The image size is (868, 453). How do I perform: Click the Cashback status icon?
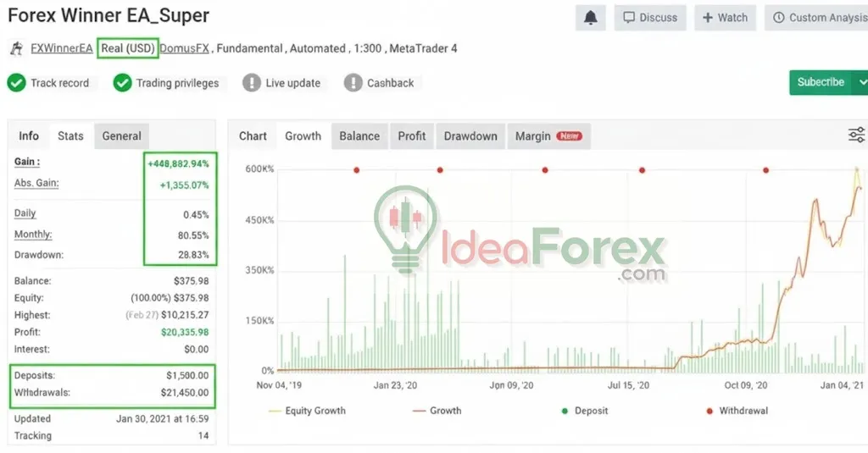[353, 83]
